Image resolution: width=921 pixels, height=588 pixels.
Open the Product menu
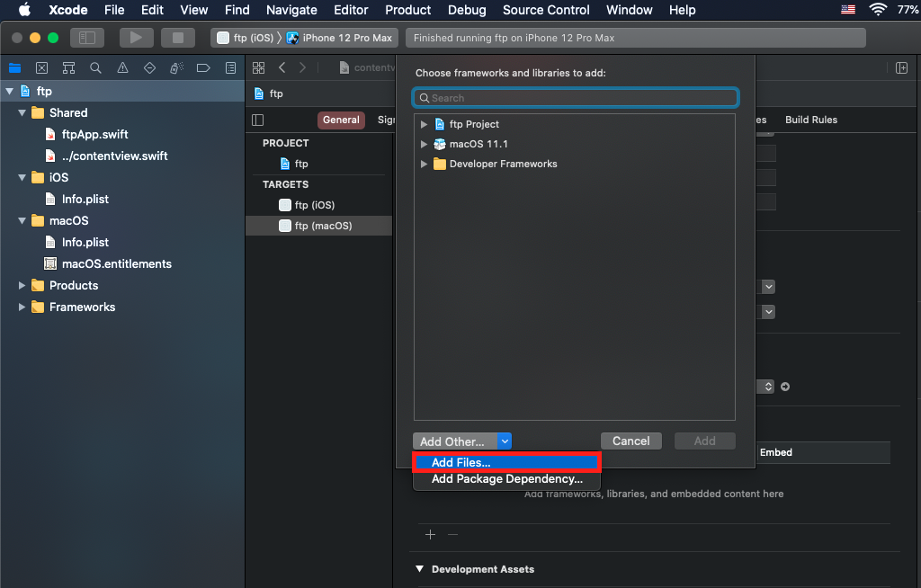coord(407,10)
